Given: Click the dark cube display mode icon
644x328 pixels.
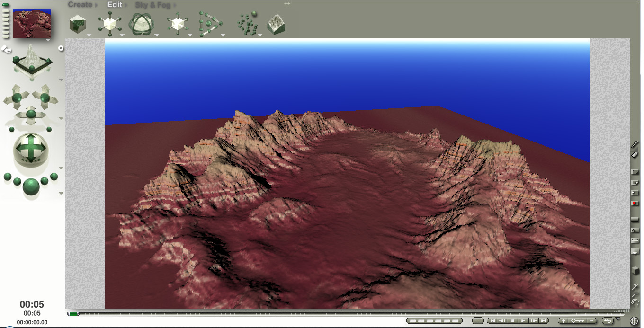Looking at the screenshot, I should tap(635, 271).
